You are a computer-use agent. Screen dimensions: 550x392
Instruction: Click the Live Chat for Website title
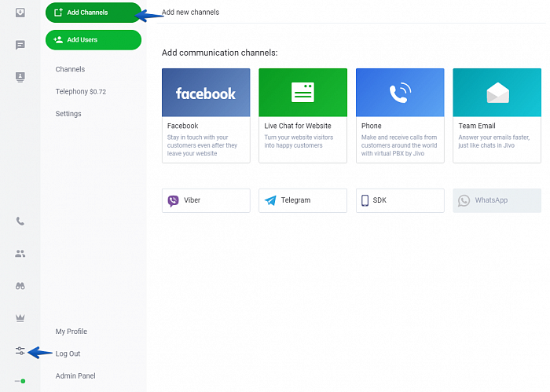tap(298, 126)
